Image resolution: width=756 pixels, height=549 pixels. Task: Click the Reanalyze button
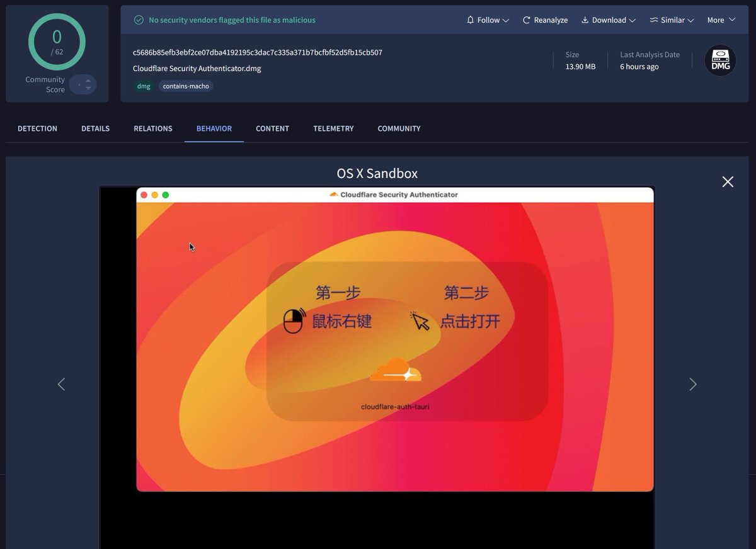coord(545,20)
